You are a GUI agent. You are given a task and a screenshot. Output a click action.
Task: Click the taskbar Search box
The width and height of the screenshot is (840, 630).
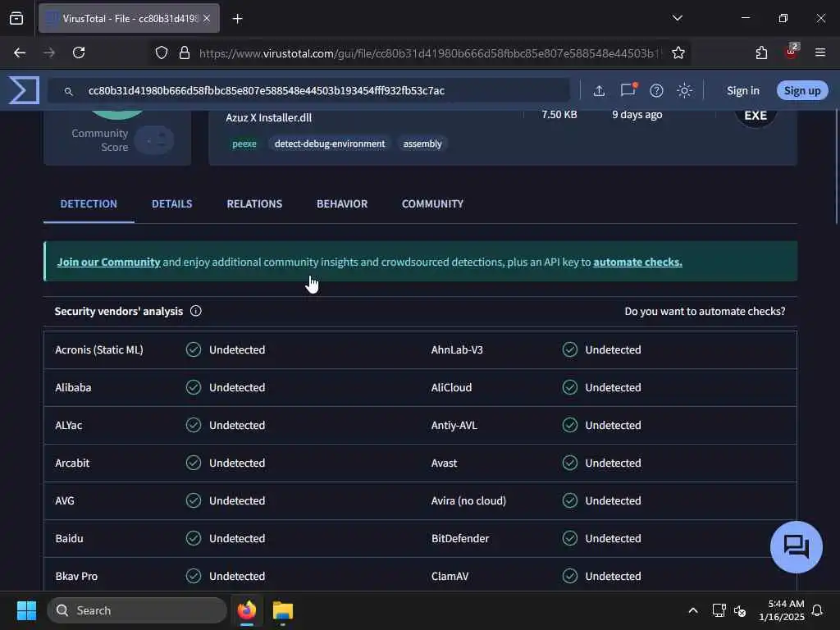point(137,610)
